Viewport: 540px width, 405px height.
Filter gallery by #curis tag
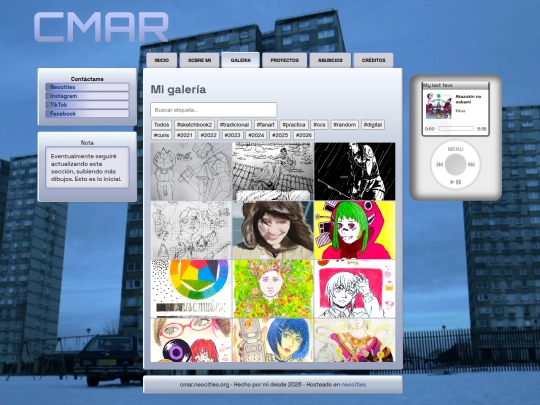click(161, 135)
